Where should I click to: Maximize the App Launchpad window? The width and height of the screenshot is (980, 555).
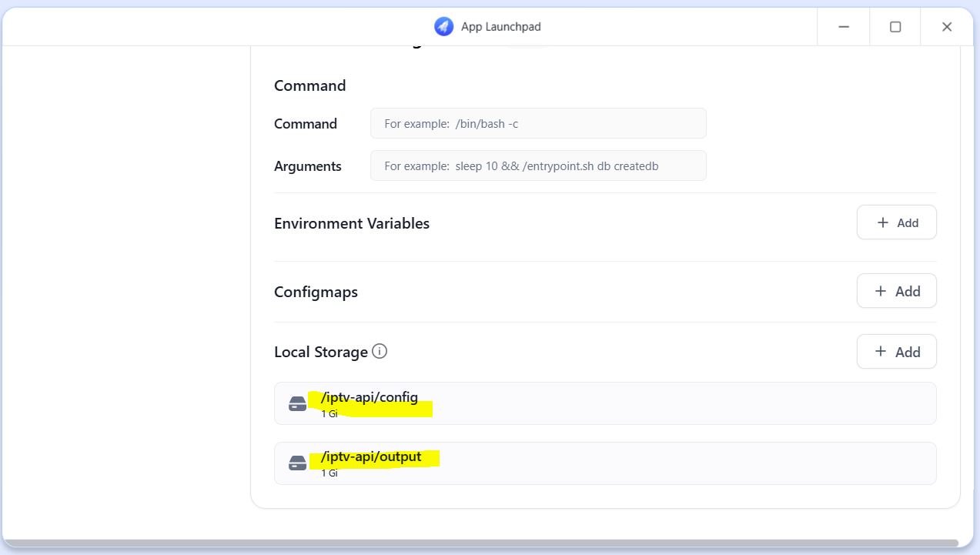click(x=895, y=27)
